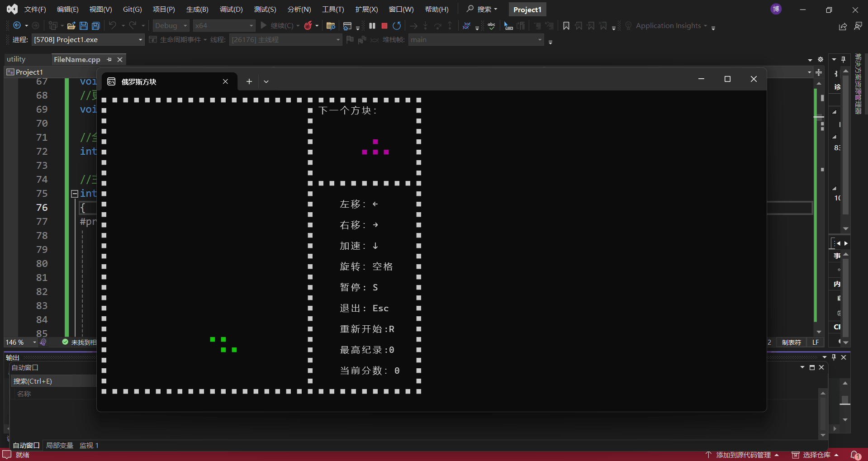Switch to the 自动窗口 tab

coord(26,445)
